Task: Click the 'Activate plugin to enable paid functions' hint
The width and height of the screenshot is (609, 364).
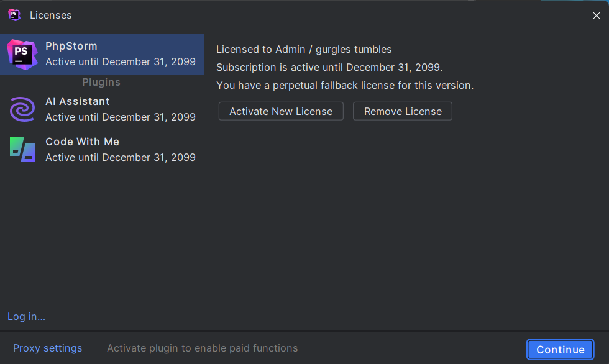Action: (203, 348)
